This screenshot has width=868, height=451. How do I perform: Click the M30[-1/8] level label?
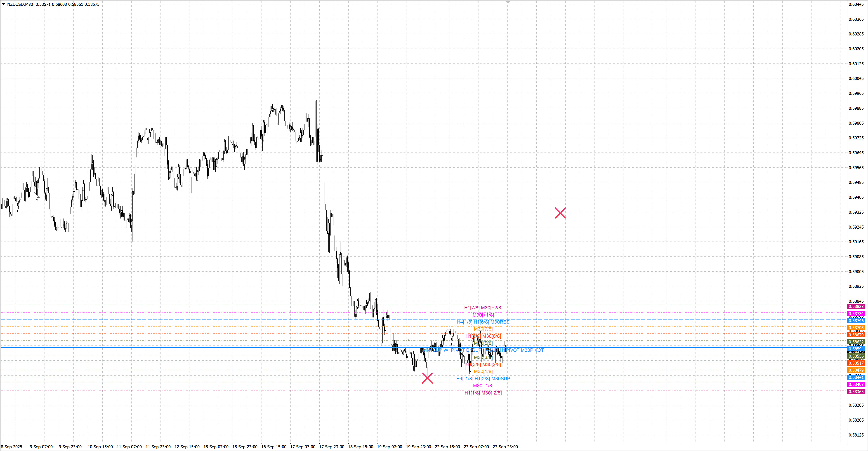483,386
